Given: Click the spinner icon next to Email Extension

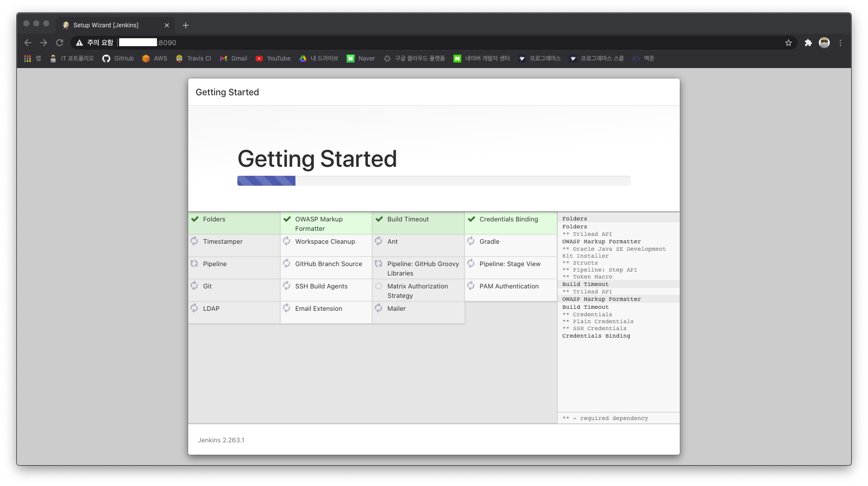Looking at the screenshot, I should (x=287, y=308).
